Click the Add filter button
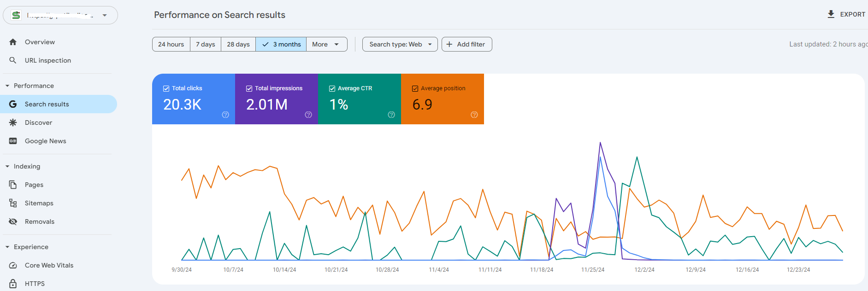Screen dimensions: 868x291 click(466, 44)
